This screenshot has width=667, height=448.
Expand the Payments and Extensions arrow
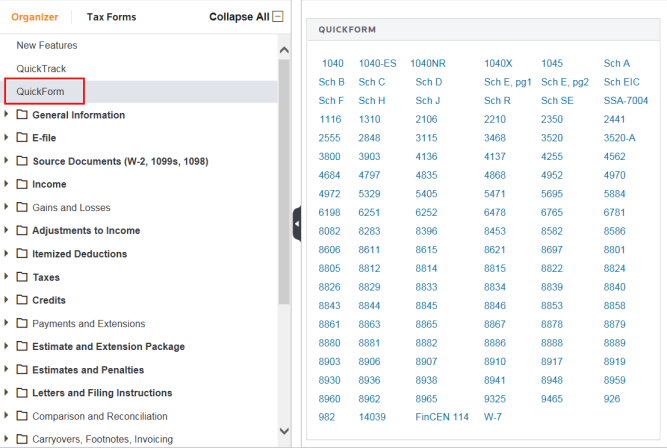8,323
